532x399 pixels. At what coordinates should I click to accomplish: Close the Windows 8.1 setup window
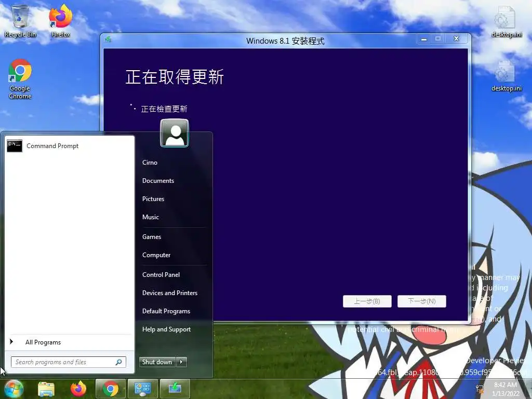point(457,39)
